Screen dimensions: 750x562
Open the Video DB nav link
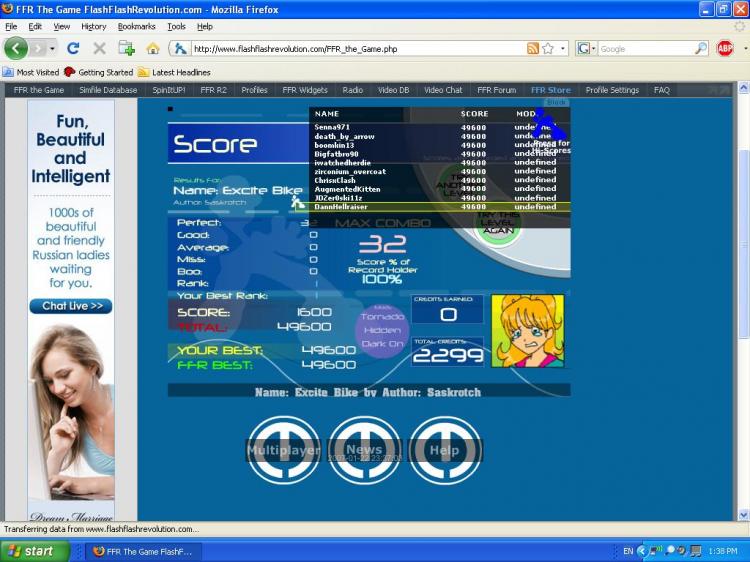point(393,90)
